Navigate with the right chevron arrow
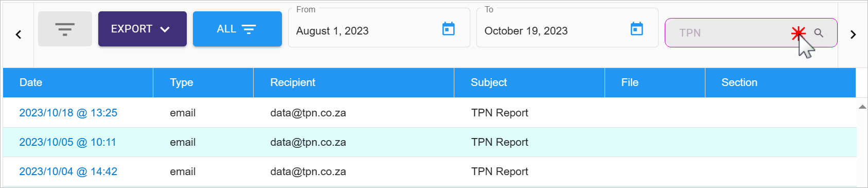 click(853, 35)
